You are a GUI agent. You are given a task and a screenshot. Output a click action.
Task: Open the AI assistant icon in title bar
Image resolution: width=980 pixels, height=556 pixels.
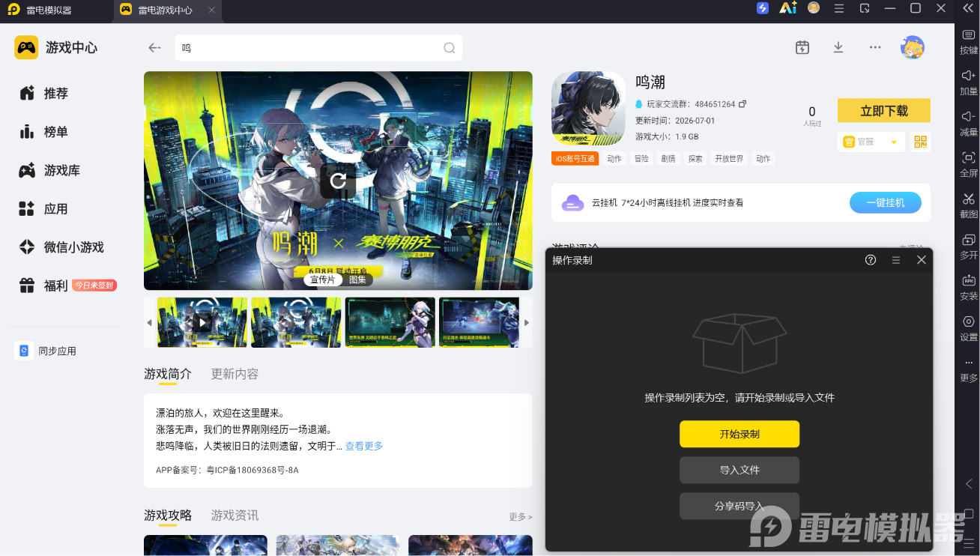click(x=788, y=8)
